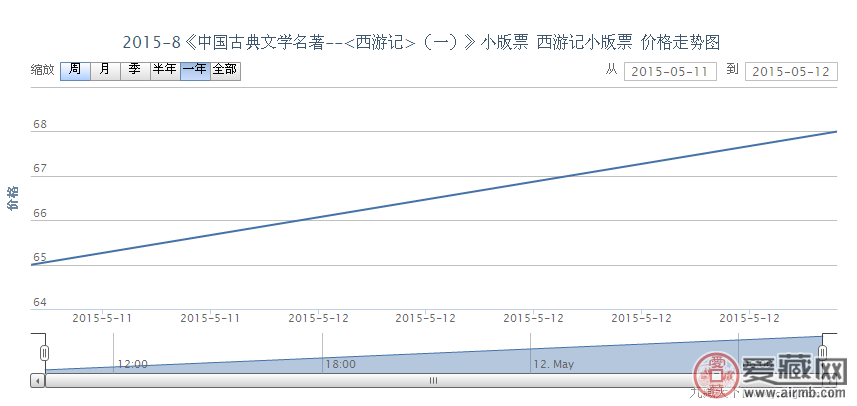This screenshot has width=857, height=406.
Task: Click the scrollbar left arrow button
Action: pyautogui.click(x=38, y=380)
